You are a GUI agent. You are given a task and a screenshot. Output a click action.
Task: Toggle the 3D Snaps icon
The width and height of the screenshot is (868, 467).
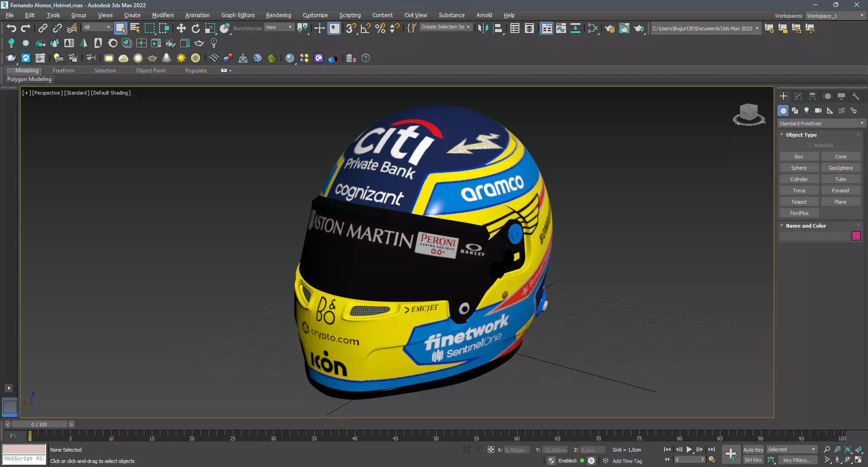pyautogui.click(x=351, y=29)
